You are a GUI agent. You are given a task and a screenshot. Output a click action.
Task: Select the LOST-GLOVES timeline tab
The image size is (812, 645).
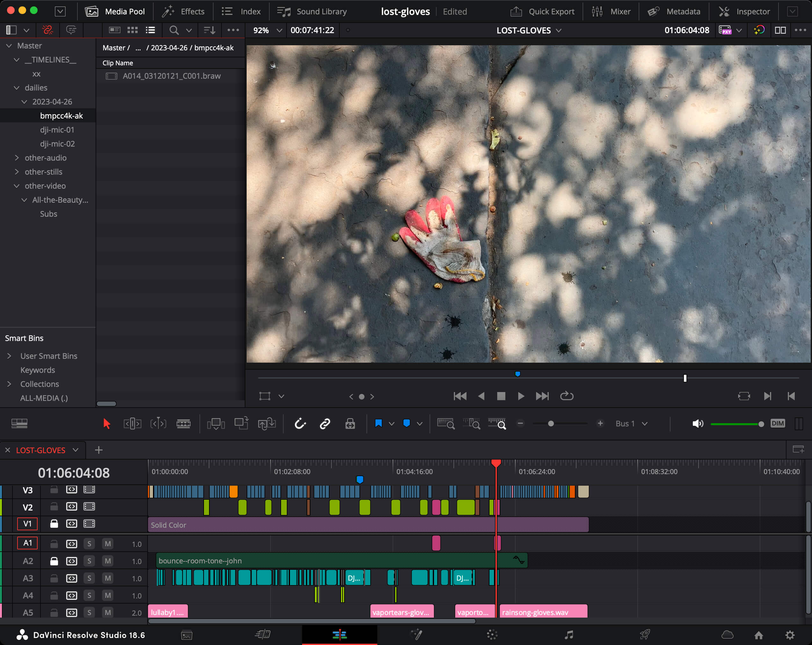pos(40,450)
